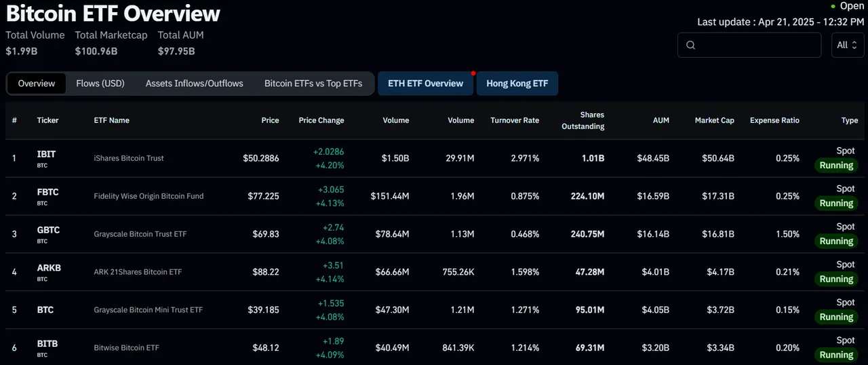Click the 0.21% expense ratio cell

point(787,272)
